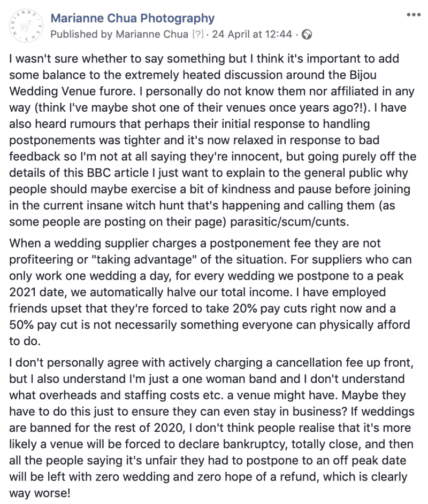Click the publisher name Marianne Chua
The image size is (428, 504).
tap(152, 34)
